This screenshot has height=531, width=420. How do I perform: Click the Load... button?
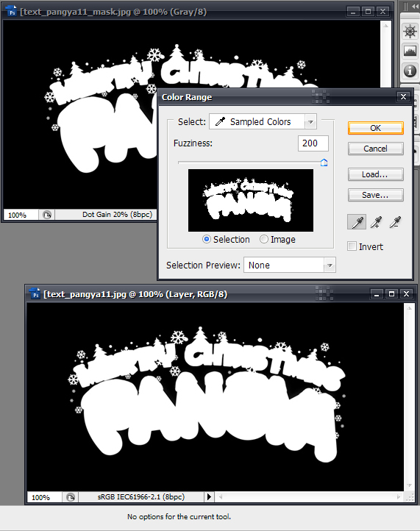tap(376, 174)
